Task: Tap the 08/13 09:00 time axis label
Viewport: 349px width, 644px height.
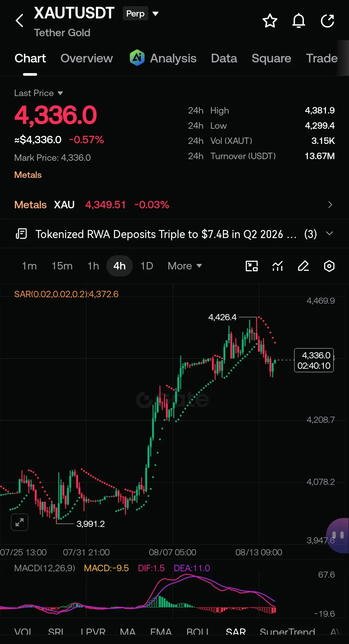Action: click(259, 552)
